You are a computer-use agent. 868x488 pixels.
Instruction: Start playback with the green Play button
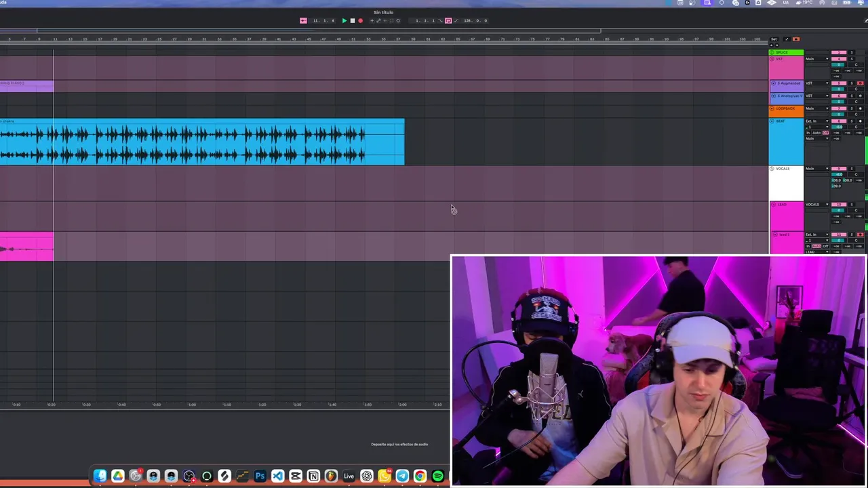(344, 20)
